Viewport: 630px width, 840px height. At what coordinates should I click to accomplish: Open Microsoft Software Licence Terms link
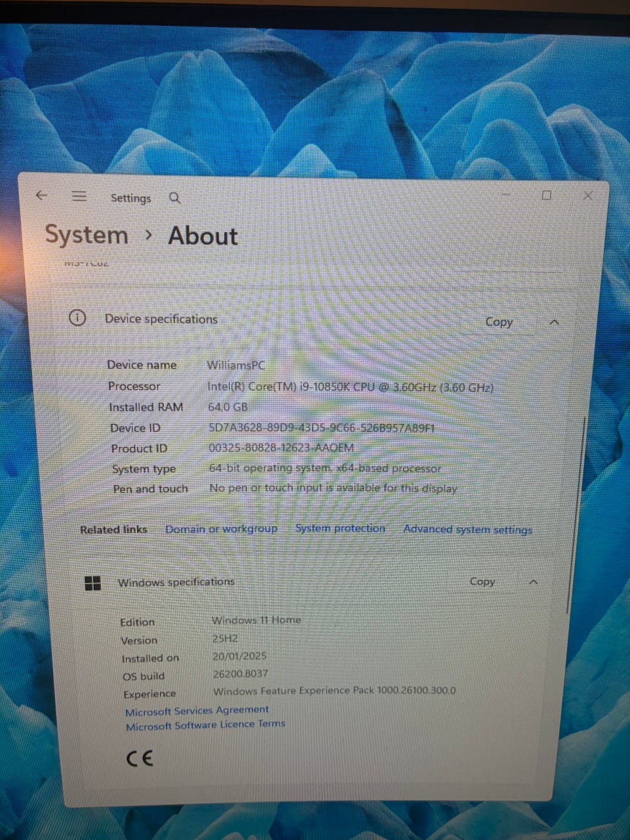coord(205,725)
